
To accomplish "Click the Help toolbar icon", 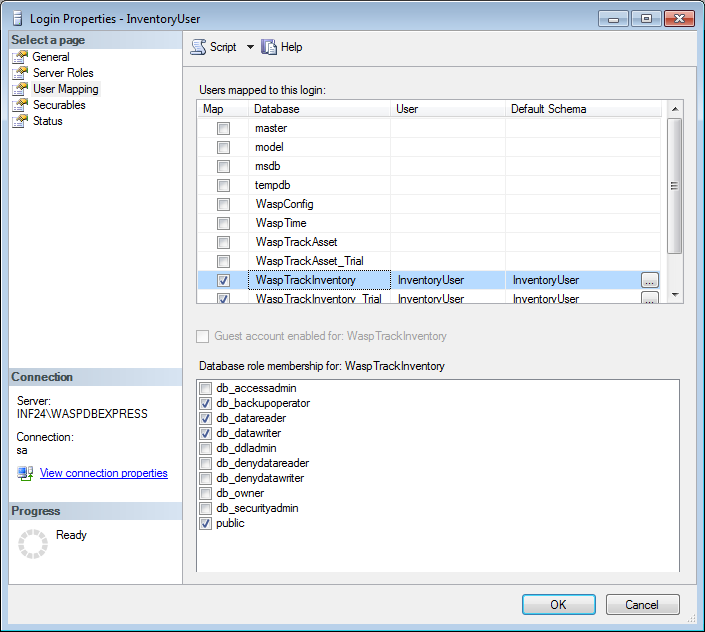I will click(x=269, y=47).
